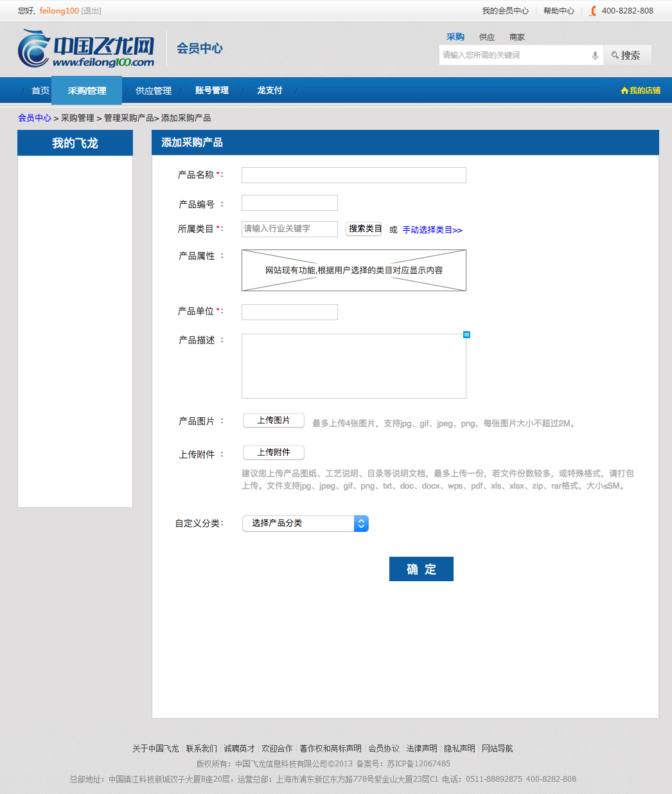Open the 选择产品分类 dropdown
Screen dimensions: 672x794
(x=305, y=523)
